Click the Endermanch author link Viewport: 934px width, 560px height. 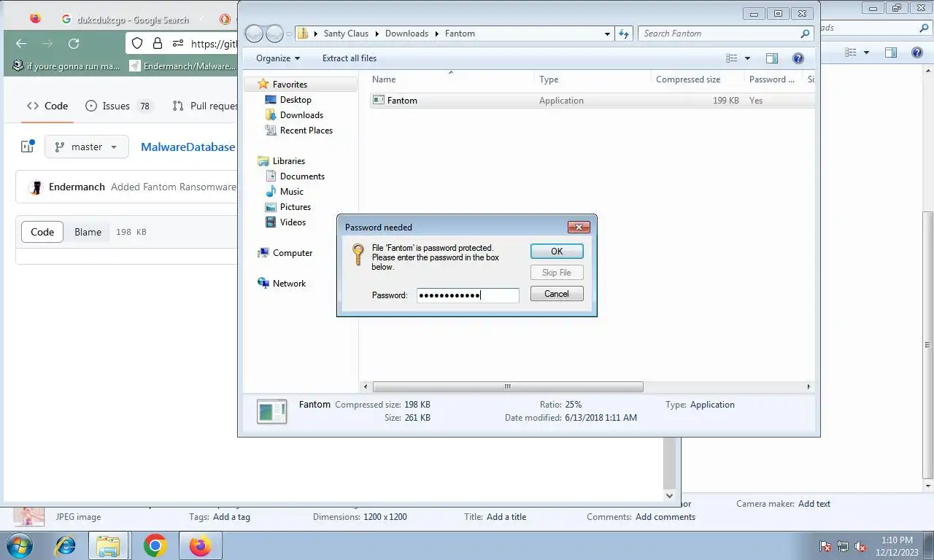coord(77,187)
